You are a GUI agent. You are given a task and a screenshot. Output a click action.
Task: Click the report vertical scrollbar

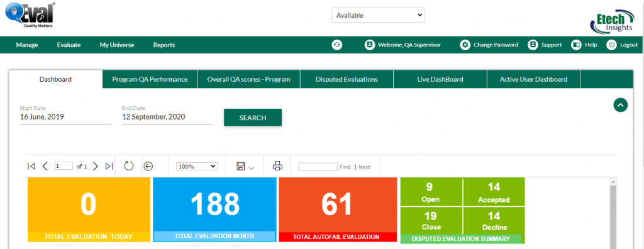(614, 214)
